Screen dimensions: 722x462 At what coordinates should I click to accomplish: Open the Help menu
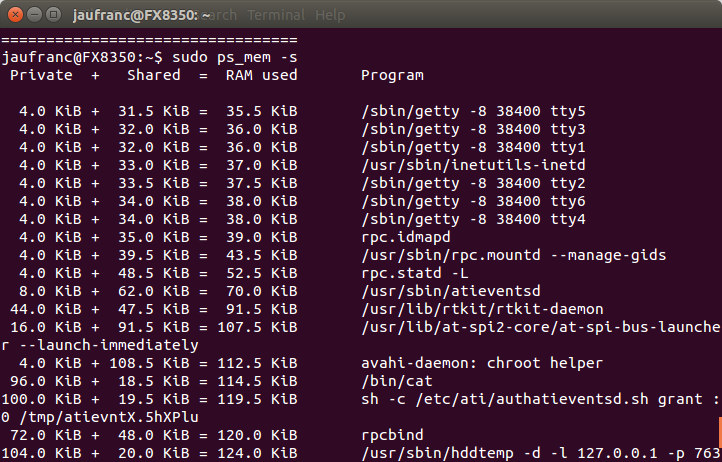[x=330, y=15]
